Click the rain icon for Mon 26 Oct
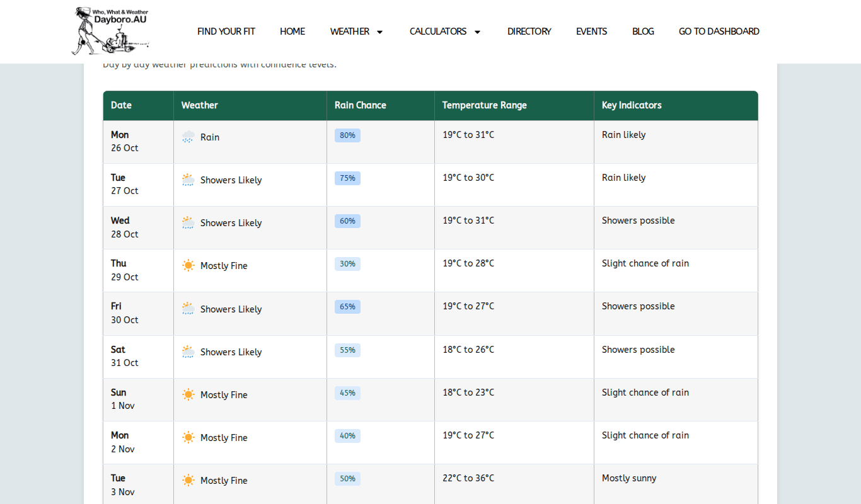Screen dimensions: 861x504 pos(188,137)
